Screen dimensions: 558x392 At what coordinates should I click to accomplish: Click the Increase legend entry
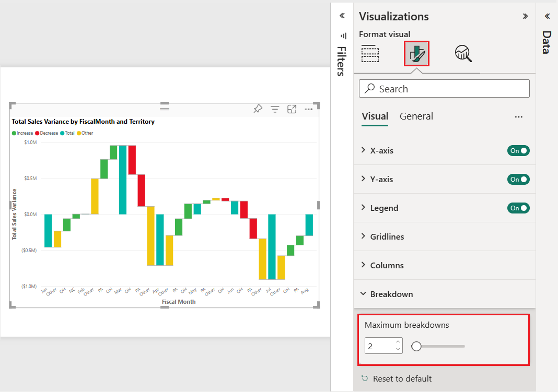pyautogui.click(x=22, y=133)
